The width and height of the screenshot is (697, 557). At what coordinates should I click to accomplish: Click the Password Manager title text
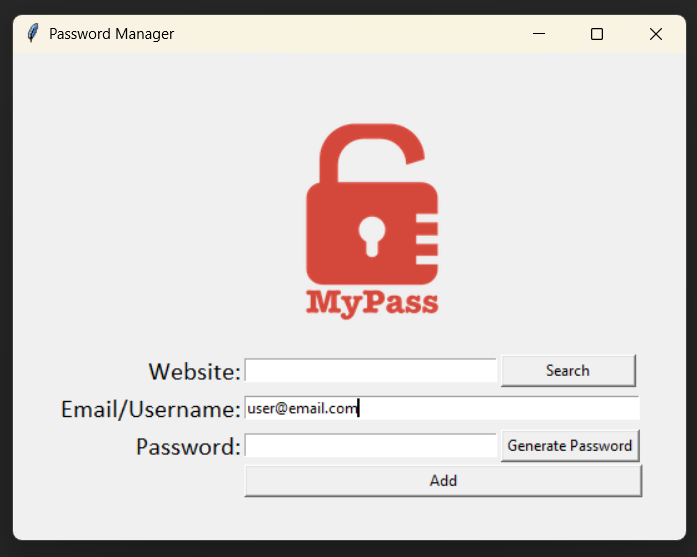coord(111,34)
